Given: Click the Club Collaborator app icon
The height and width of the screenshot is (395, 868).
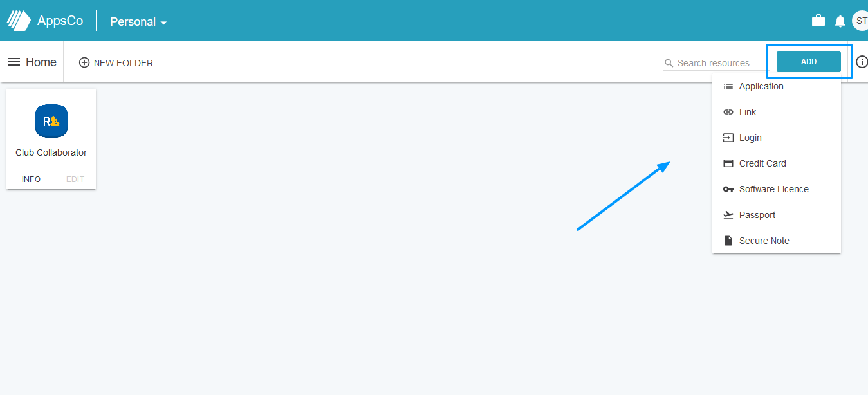Looking at the screenshot, I should click(51, 121).
